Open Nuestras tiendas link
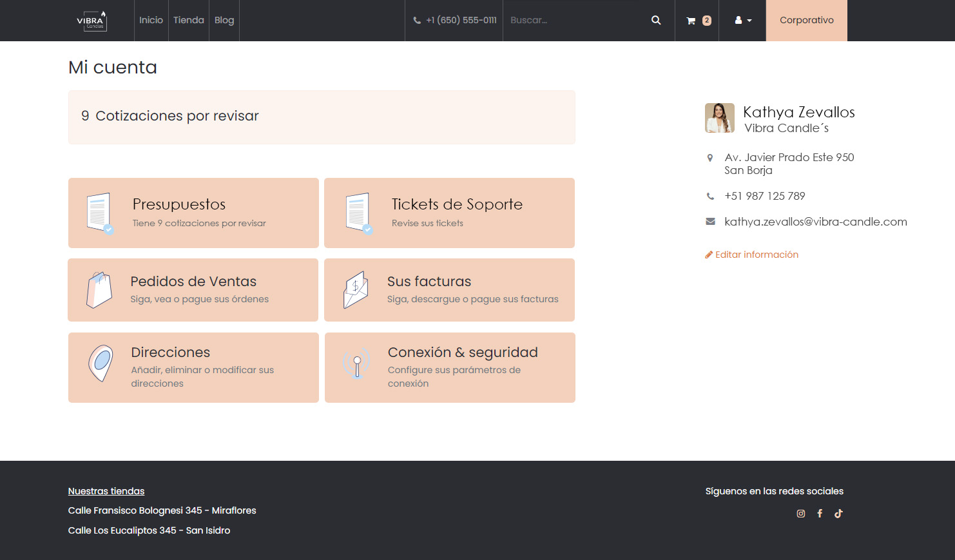 pos(106,490)
